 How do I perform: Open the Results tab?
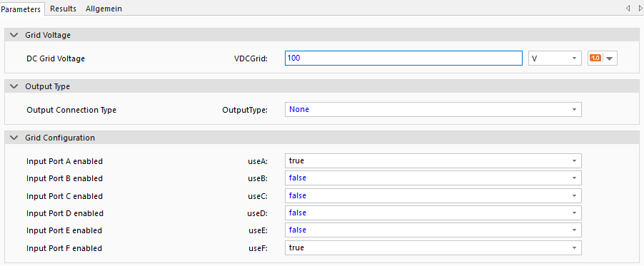click(64, 9)
